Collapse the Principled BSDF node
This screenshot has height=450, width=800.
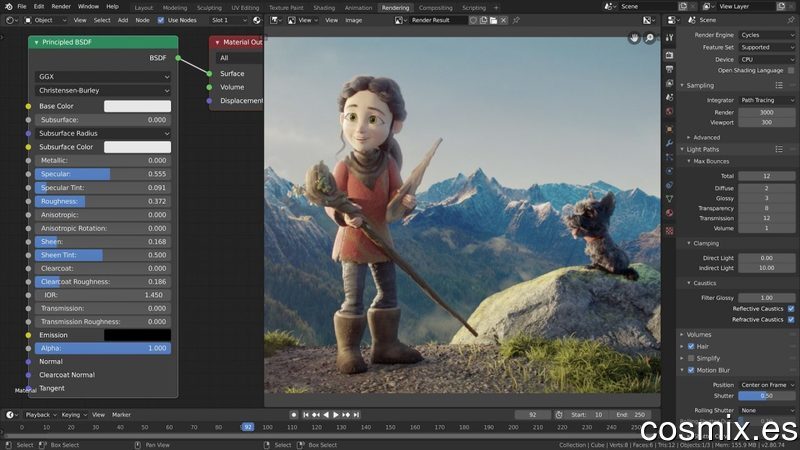click(36, 42)
